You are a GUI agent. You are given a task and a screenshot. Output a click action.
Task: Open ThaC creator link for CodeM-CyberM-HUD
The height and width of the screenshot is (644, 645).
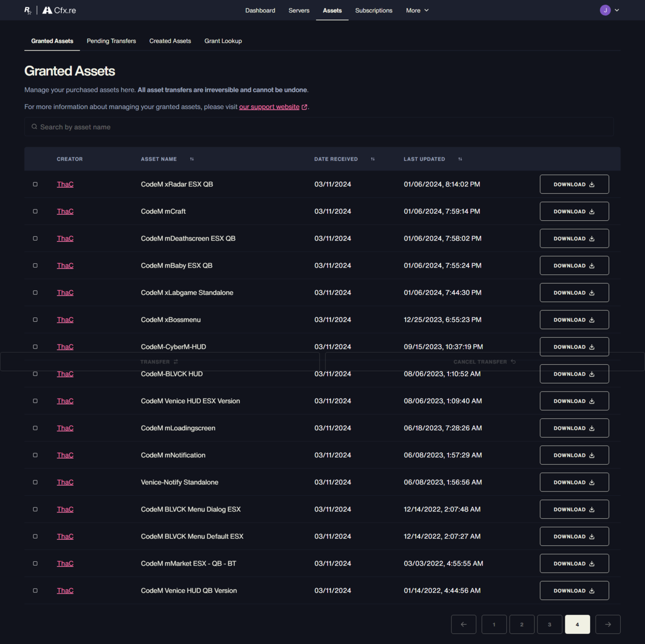coord(65,347)
